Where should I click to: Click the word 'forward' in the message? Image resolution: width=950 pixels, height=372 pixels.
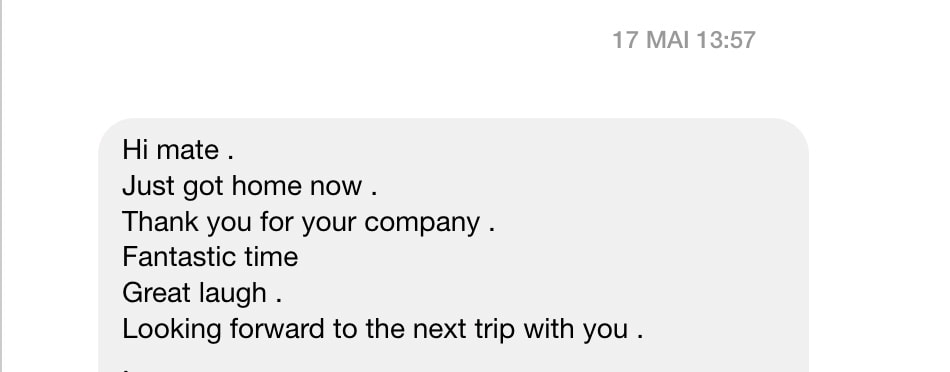coord(277,329)
